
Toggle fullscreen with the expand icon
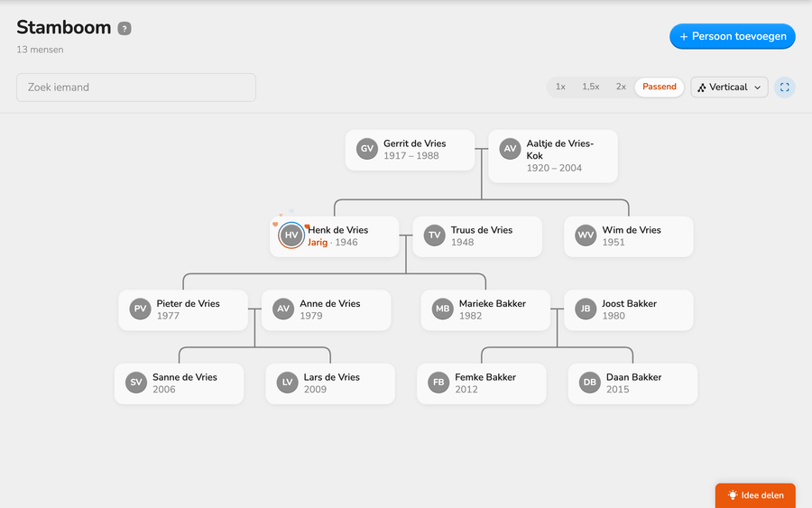click(785, 88)
